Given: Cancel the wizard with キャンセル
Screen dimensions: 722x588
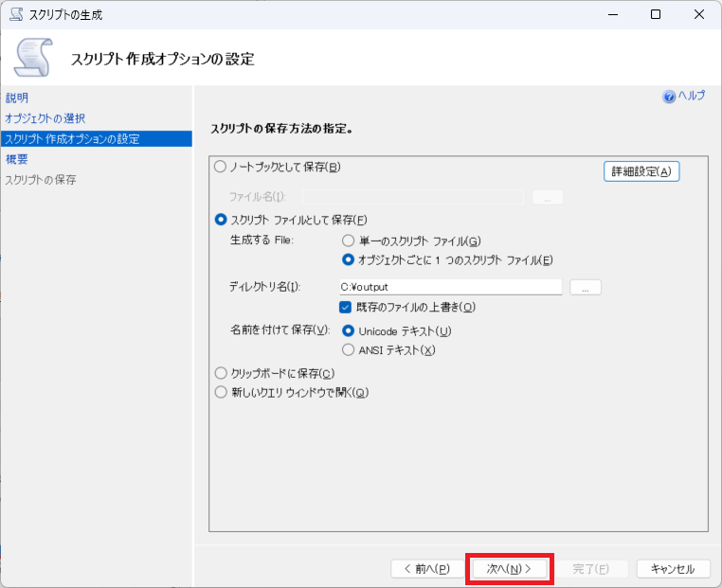Looking at the screenshot, I should pos(673,569).
